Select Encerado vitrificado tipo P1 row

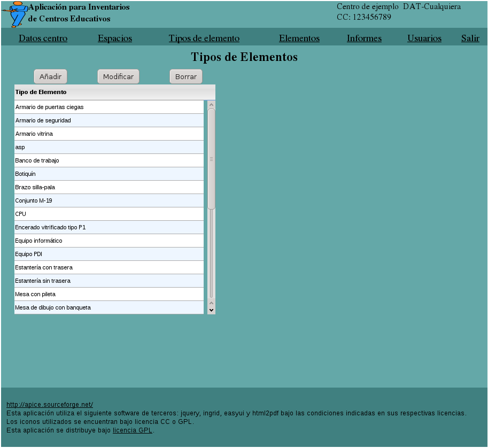[x=109, y=228]
